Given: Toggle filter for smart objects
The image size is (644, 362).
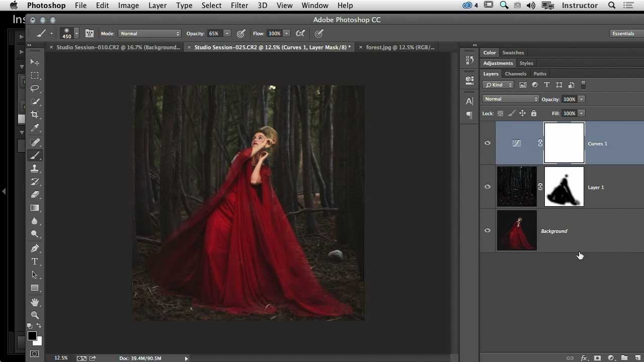Looking at the screenshot, I should coord(571,85).
